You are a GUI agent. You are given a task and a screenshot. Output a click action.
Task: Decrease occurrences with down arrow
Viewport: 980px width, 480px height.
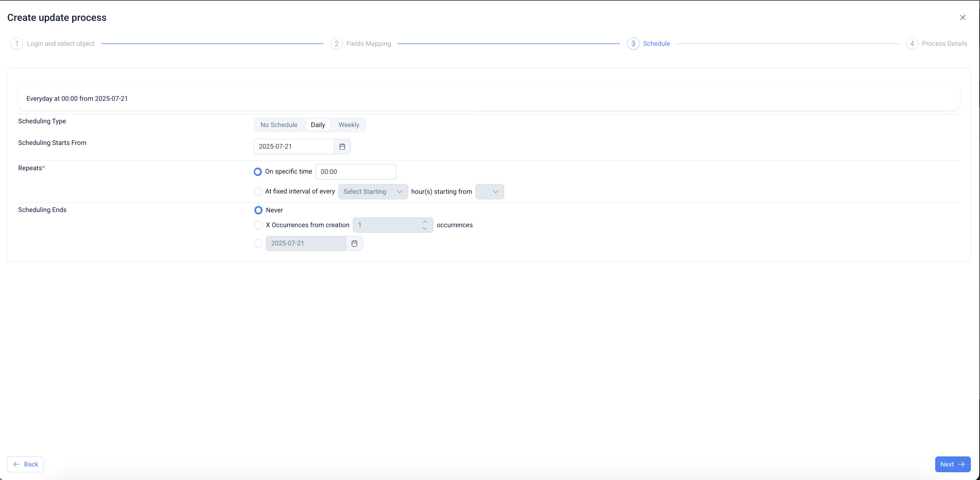[x=425, y=229]
